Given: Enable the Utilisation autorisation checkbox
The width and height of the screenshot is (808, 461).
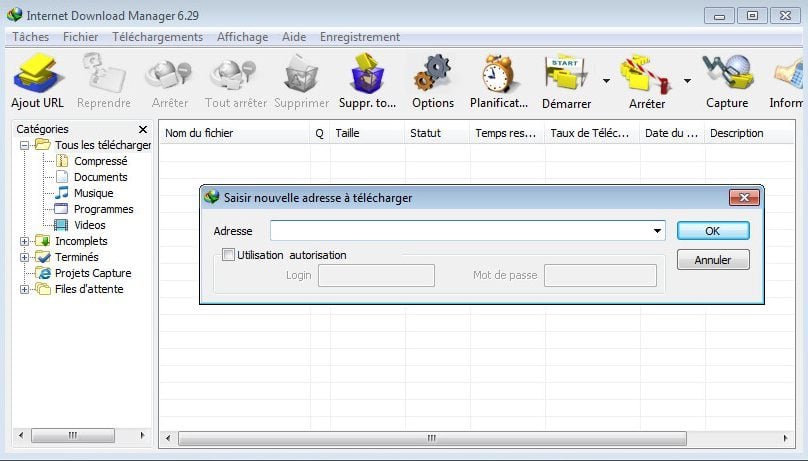Looking at the screenshot, I should tap(228, 255).
